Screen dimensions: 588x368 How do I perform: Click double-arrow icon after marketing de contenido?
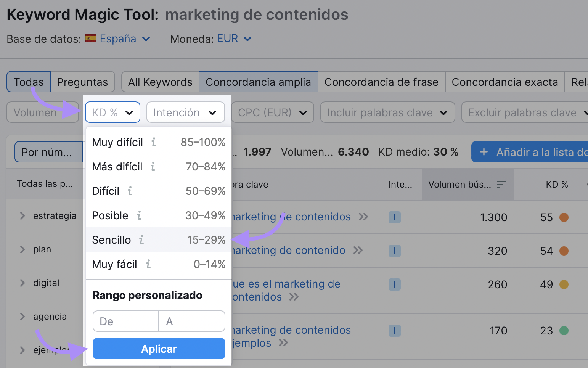358,251
